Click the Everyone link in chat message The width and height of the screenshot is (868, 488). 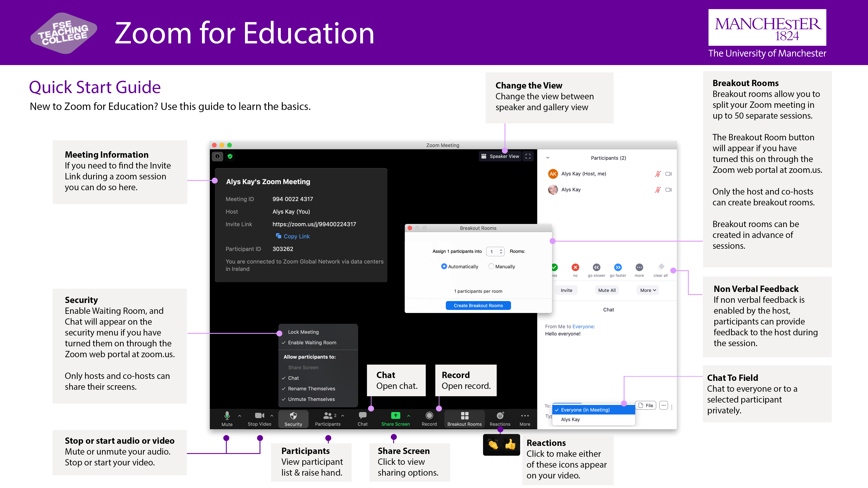tap(583, 327)
